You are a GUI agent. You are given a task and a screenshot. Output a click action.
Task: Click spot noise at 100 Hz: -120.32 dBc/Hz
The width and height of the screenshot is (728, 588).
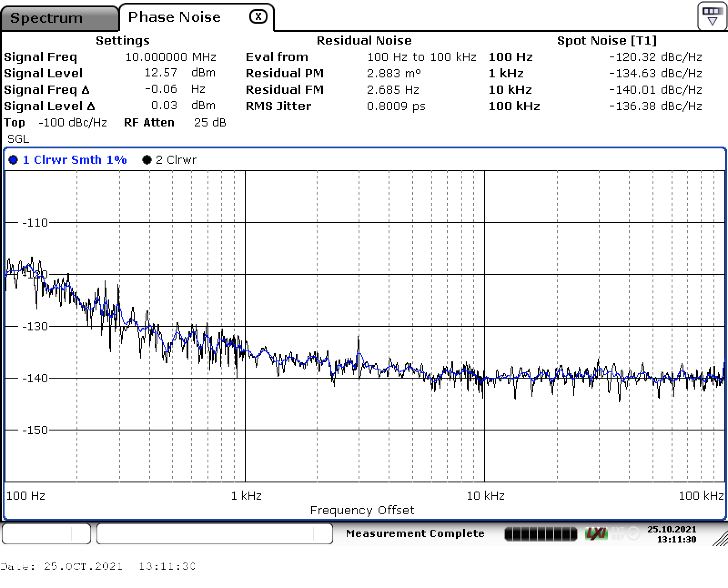[x=656, y=57]
